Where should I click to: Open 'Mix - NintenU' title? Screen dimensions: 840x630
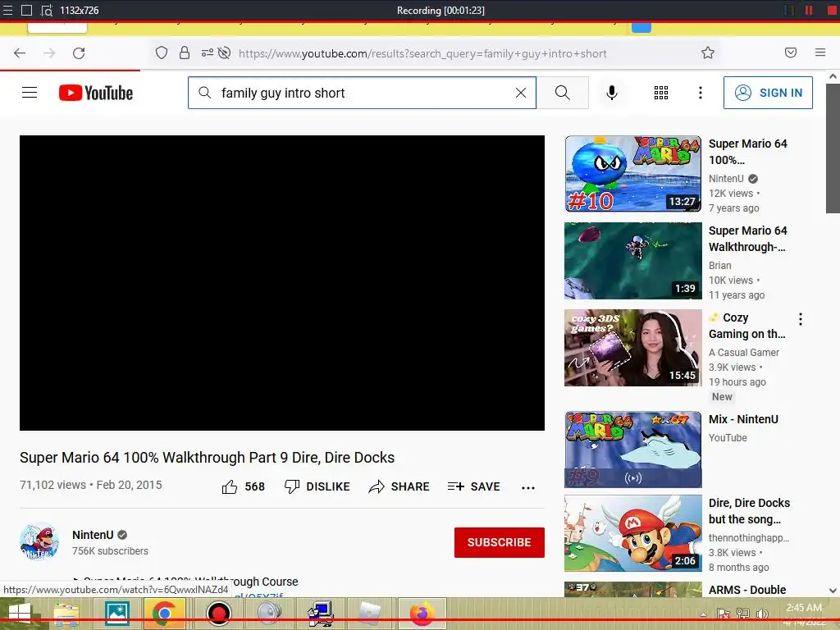[743, 419]
